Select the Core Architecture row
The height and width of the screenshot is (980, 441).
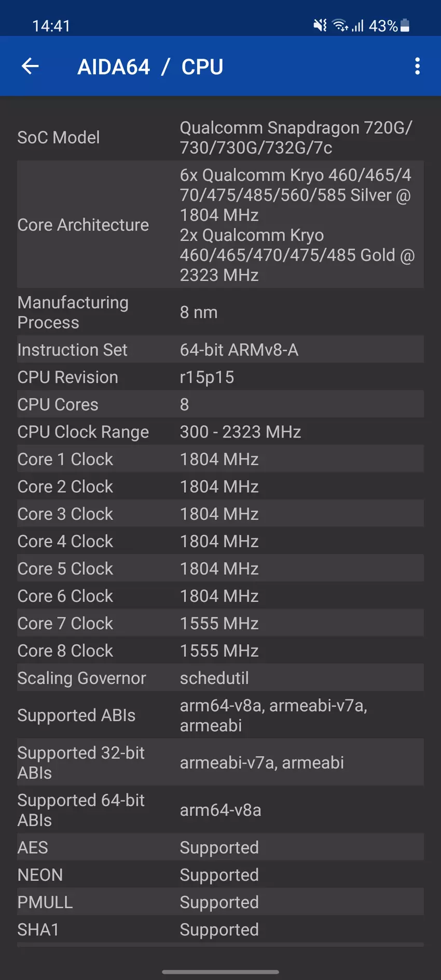(220, 225)
